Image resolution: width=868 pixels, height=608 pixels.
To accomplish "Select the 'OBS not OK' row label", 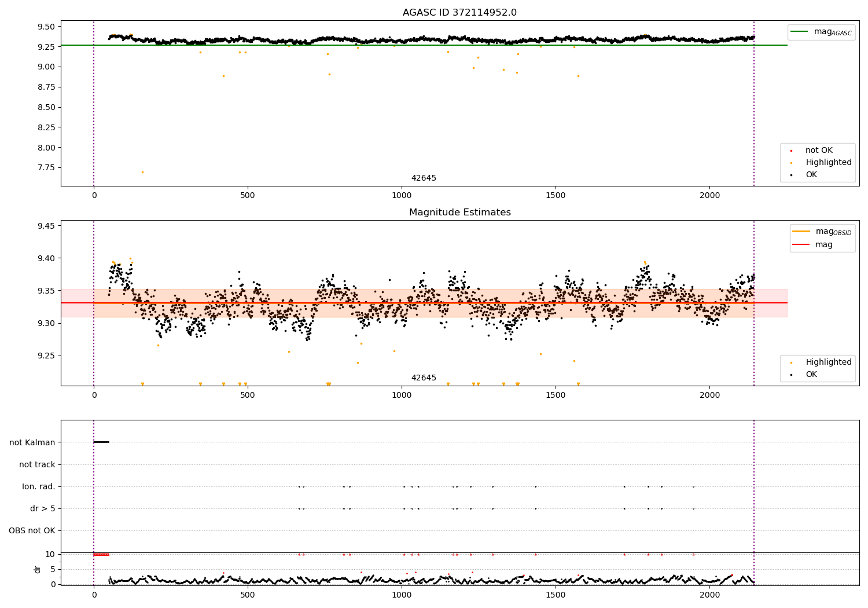I will 32,530.
